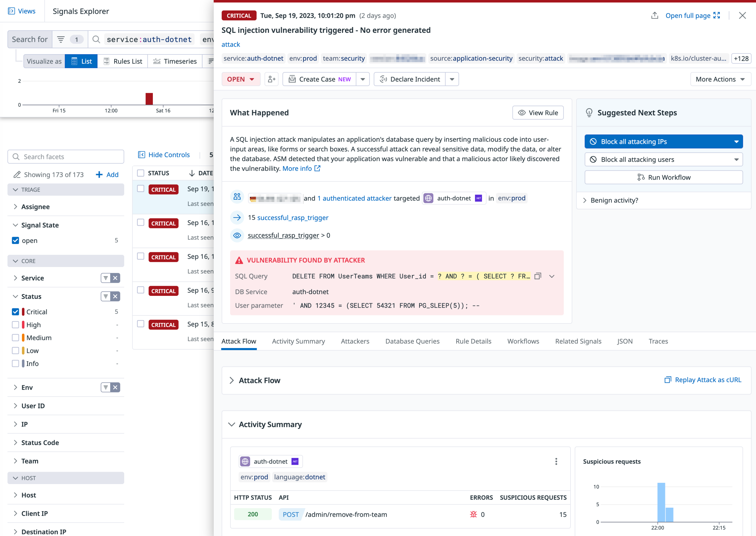Select the Sep 19 critical signal row checkbox
Screen dimensions: 756x536
coord(141,188)
